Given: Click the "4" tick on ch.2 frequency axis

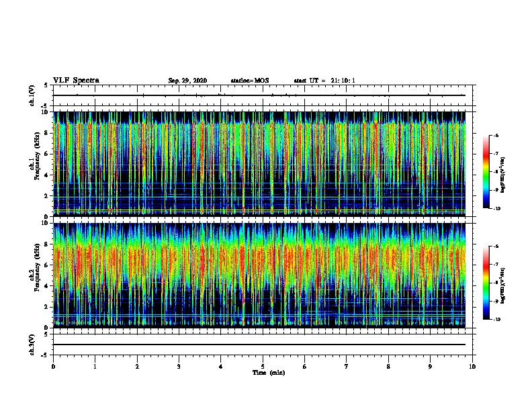Looking at the screenshot, I should tap(47, 286).
